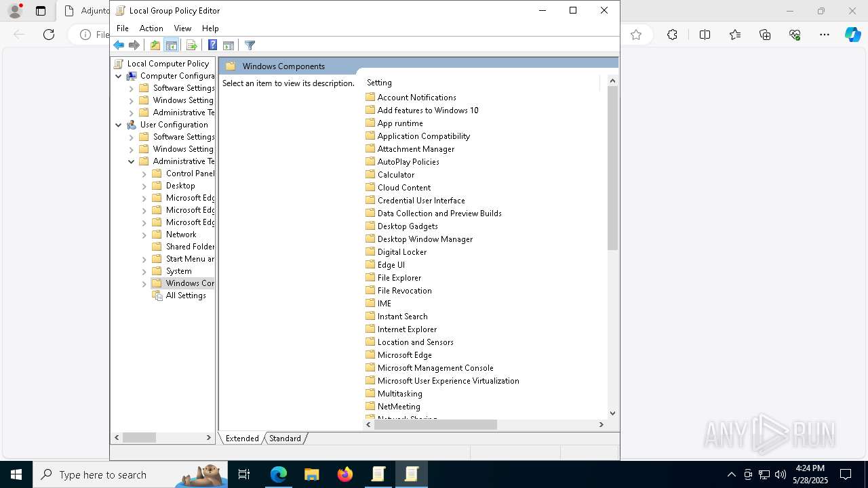Select the Instant Search folder
Screen dimensions: 868x488
(x=403, y=317)
